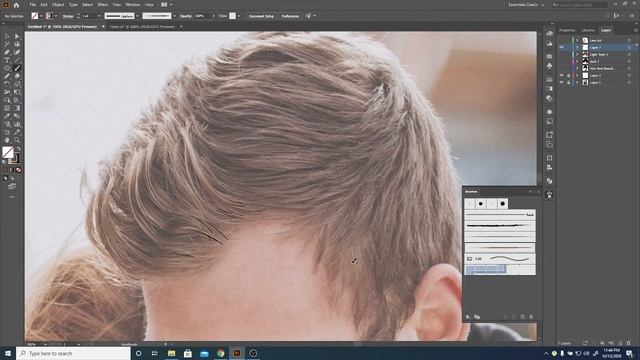Screen dimensions: 640x360
Task: Open Edit Toolbar three dots
Action: pos(12,197)
